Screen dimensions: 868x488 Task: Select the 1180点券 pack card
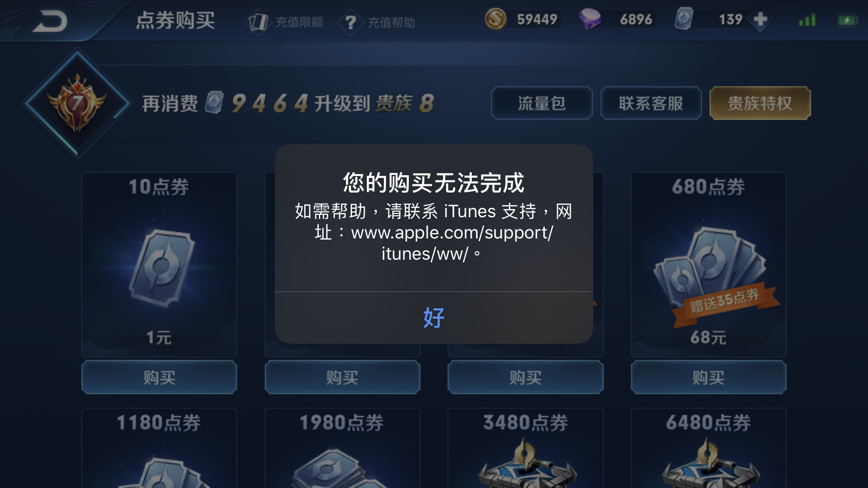pyautogui.click(x=159, y=448)
